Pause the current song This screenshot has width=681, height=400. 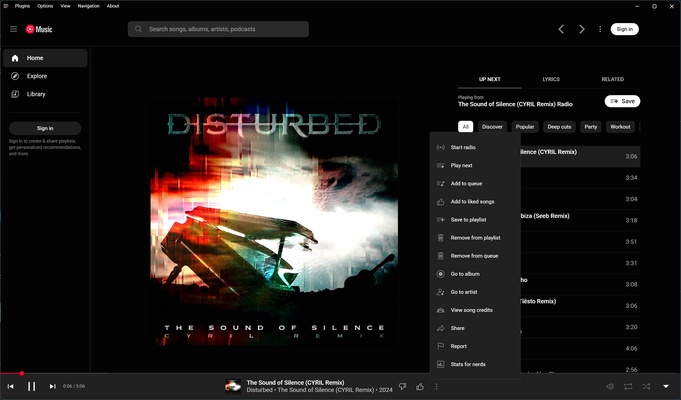click(31, 386)
